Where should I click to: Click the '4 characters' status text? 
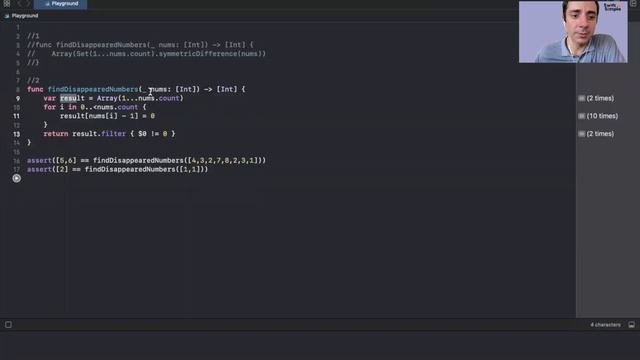point(605,325)
